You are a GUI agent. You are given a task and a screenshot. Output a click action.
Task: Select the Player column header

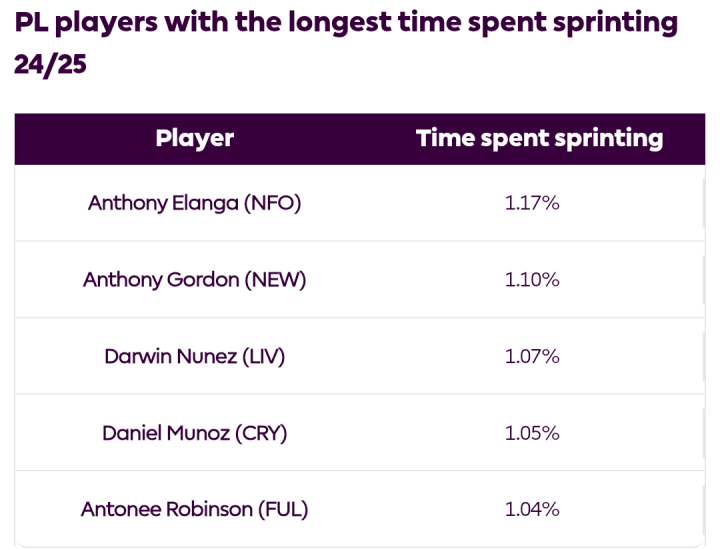pos(195,138)
